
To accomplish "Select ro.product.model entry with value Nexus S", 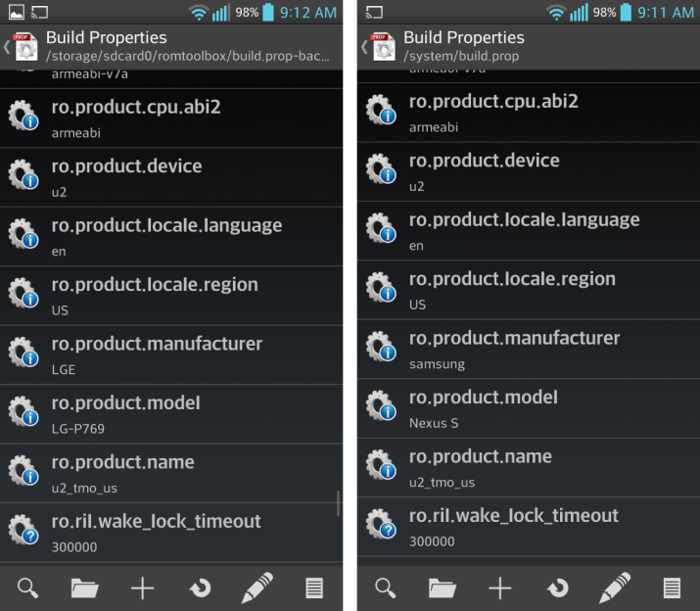I will 529,407.
